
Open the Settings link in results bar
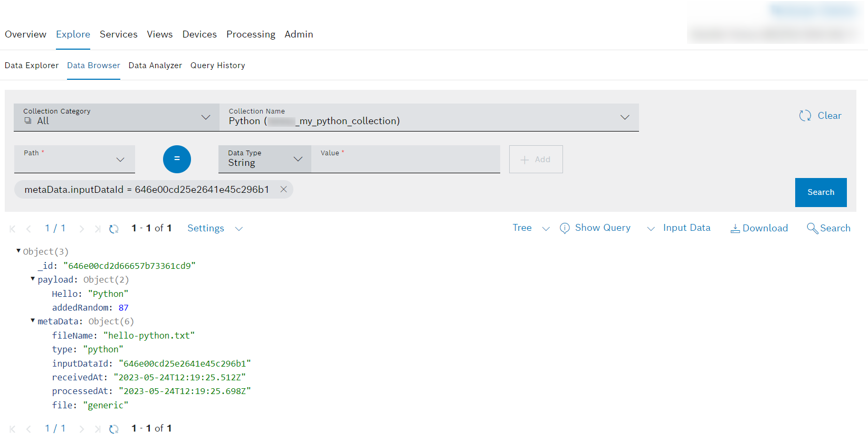206,228
